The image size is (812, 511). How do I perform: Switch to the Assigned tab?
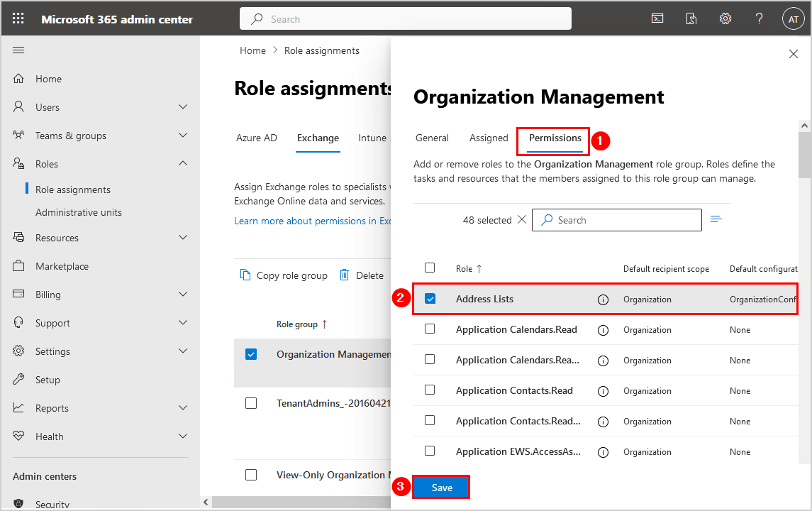click(489, 138)
